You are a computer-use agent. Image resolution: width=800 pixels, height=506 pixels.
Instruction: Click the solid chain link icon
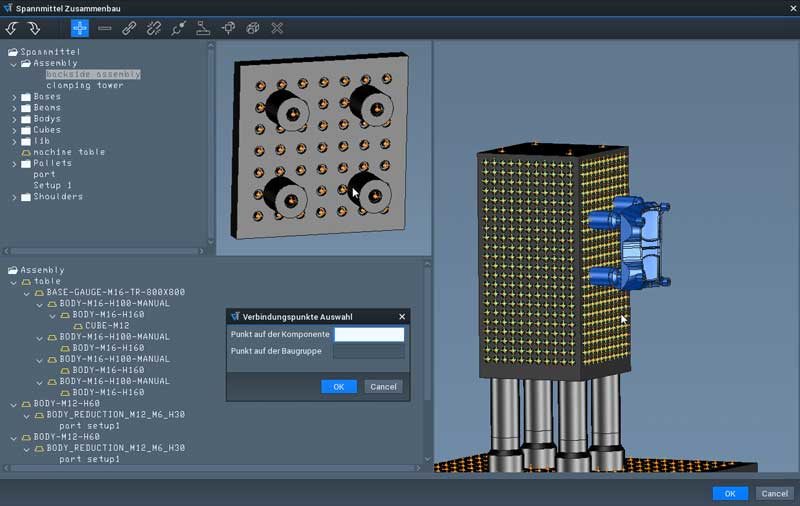129,28
